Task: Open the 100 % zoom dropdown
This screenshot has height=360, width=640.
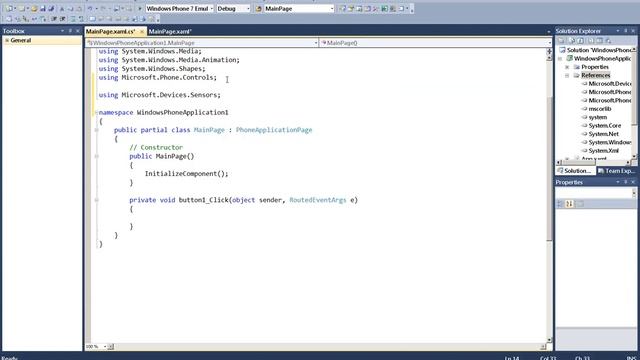Action: 104,347
